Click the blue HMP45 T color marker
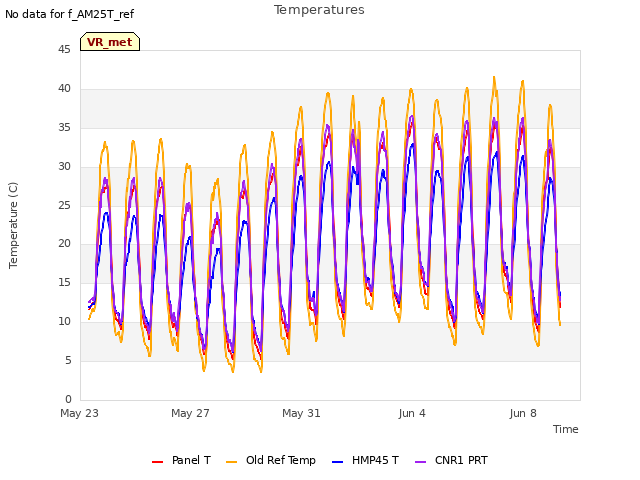Image resolution: width=640 pixels, height=480 pixels. (338, 462)
